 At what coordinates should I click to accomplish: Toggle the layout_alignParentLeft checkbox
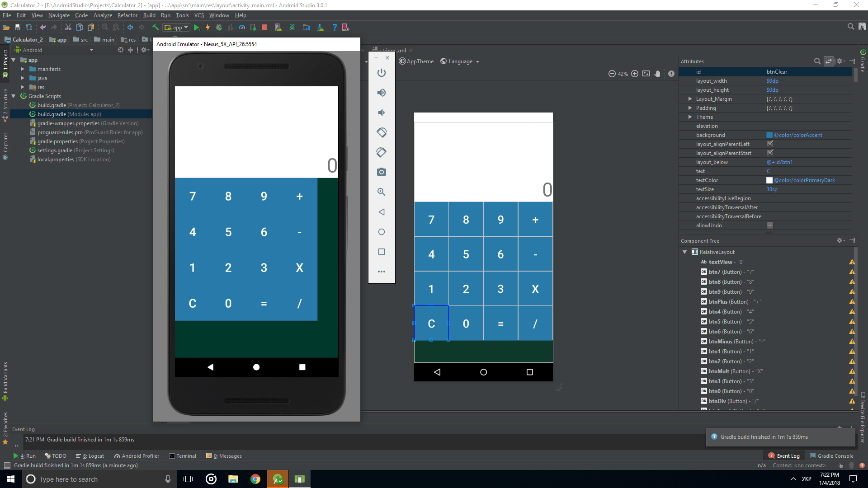770,143
